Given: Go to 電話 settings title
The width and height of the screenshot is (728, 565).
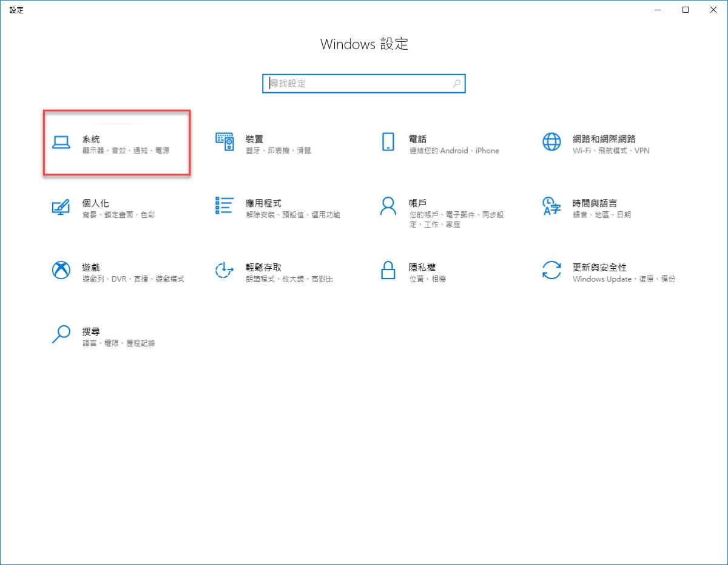Looking at the screenshot, I should coord(418,140).
